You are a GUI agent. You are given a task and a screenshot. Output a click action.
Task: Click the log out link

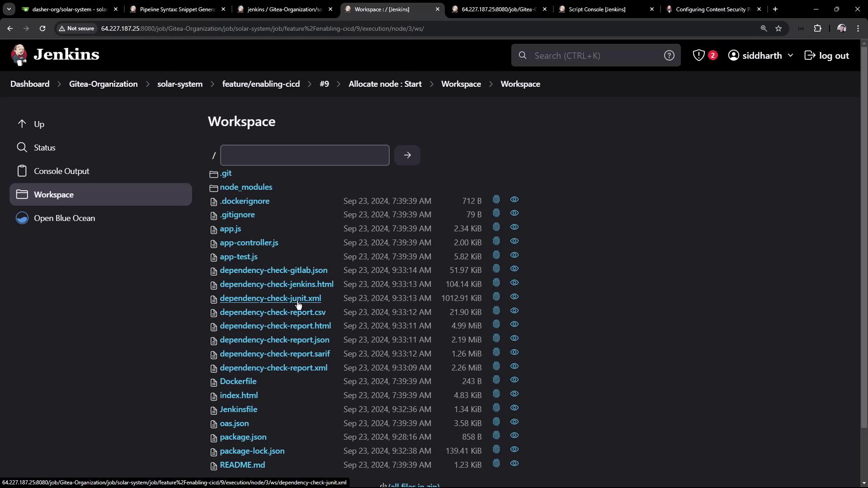coord(827,56)
